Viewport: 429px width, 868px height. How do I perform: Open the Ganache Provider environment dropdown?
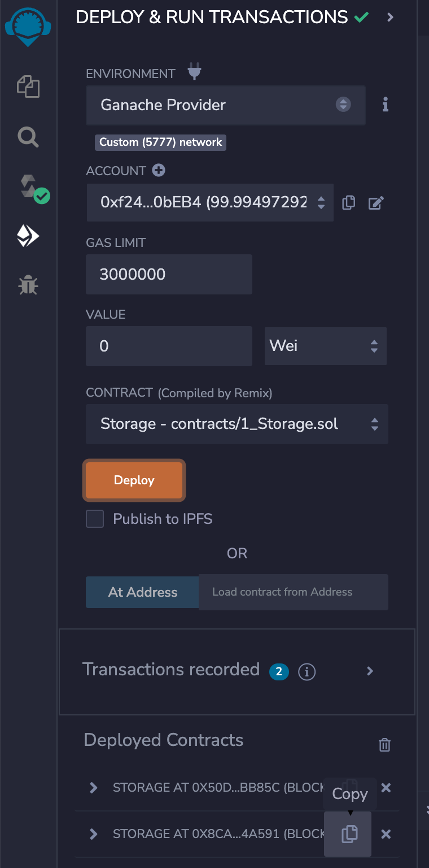pos(225,105)
